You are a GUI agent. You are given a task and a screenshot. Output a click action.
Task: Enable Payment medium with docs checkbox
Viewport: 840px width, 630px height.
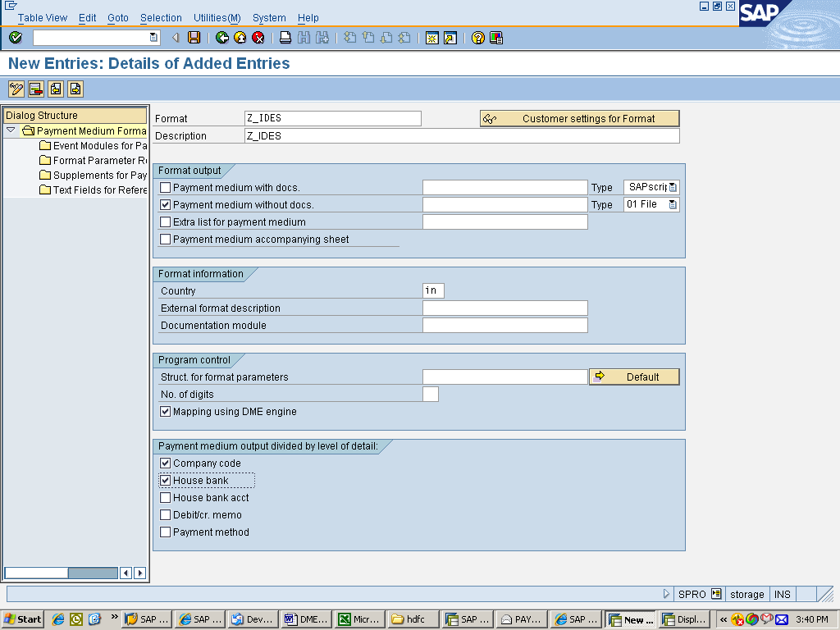coord(166,188)
